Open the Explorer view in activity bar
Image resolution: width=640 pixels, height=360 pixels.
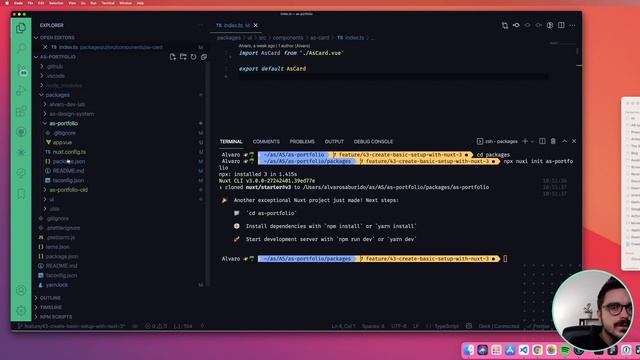click(21, 28)
